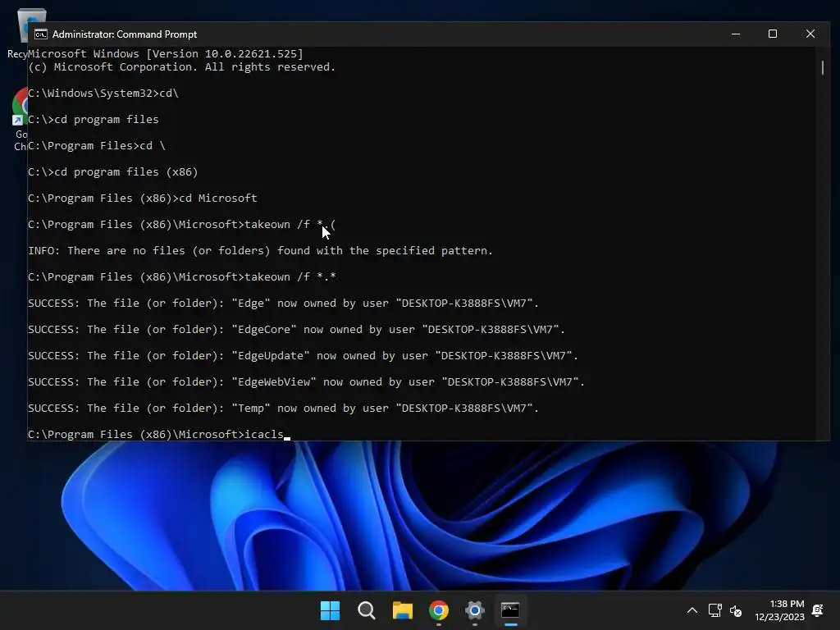Screen dimensions: 840x630
Task: Open the notification bell icon
Action: click(818, 610)
